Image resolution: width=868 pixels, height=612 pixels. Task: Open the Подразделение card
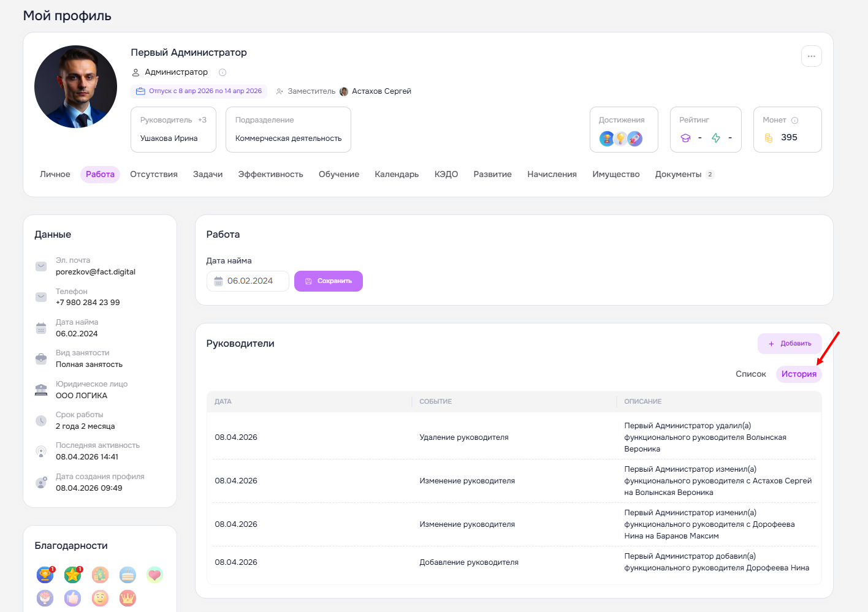click(288, 129)
